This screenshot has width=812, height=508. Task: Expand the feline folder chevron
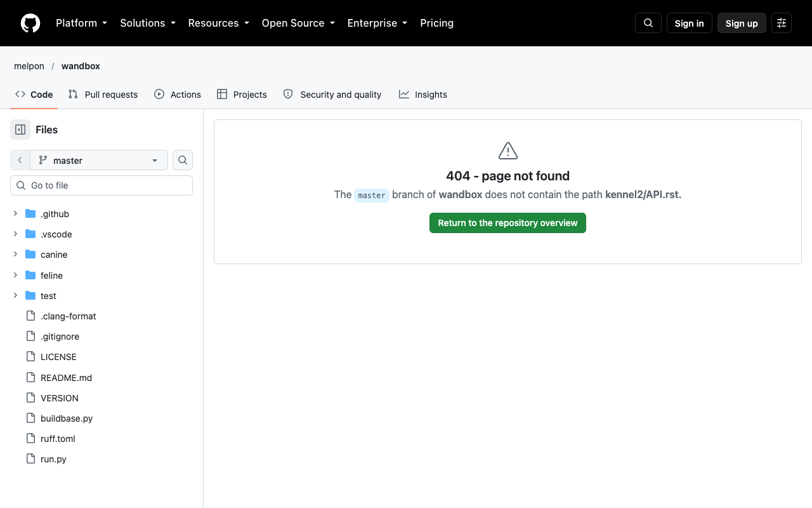(x=16, y=276)
